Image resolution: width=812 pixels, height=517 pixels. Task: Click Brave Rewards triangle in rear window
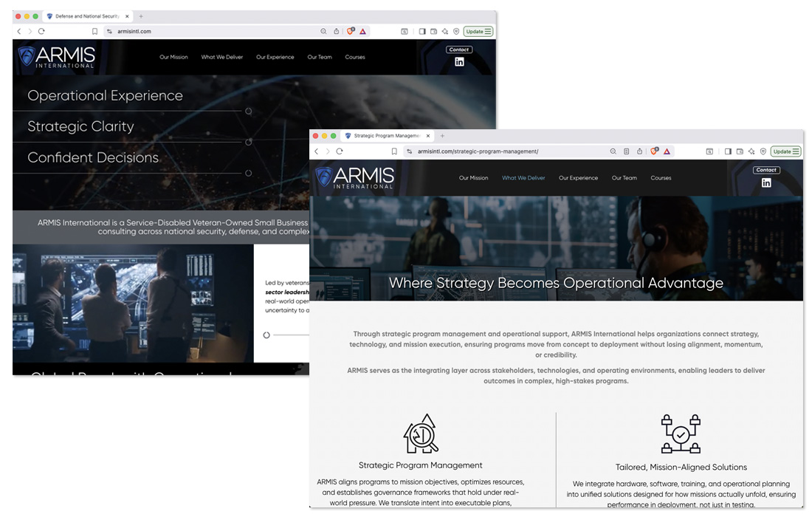pos(363,31)
